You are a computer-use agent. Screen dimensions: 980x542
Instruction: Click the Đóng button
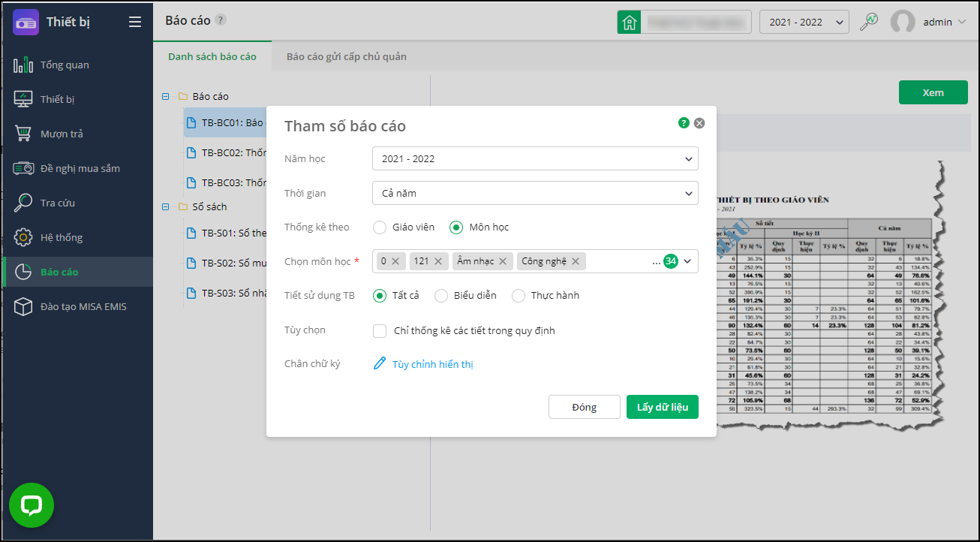point(585,407)
